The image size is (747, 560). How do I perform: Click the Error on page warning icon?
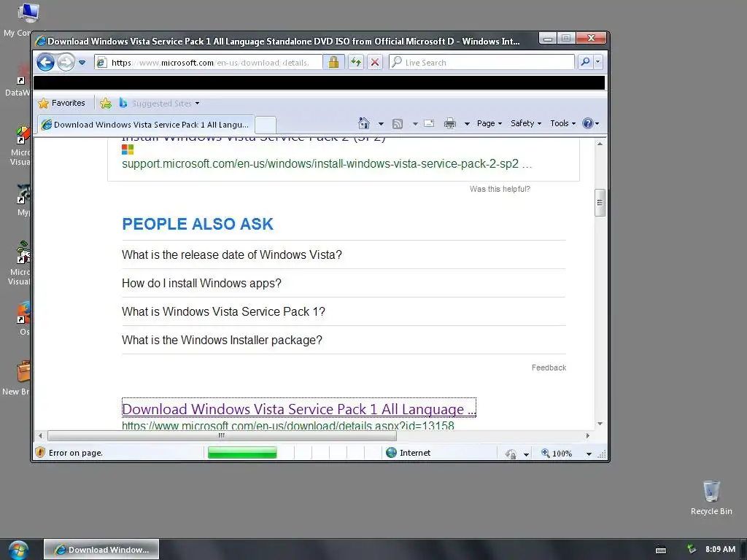tap(41, 452)
